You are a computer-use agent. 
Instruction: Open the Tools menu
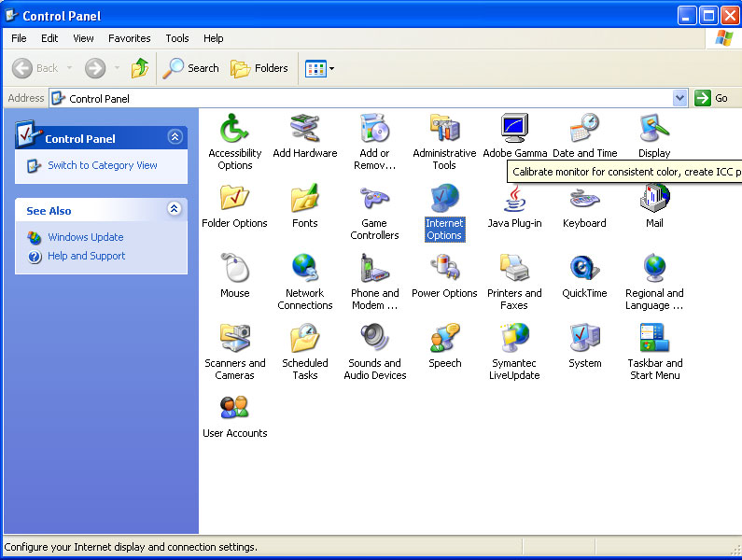177,38
